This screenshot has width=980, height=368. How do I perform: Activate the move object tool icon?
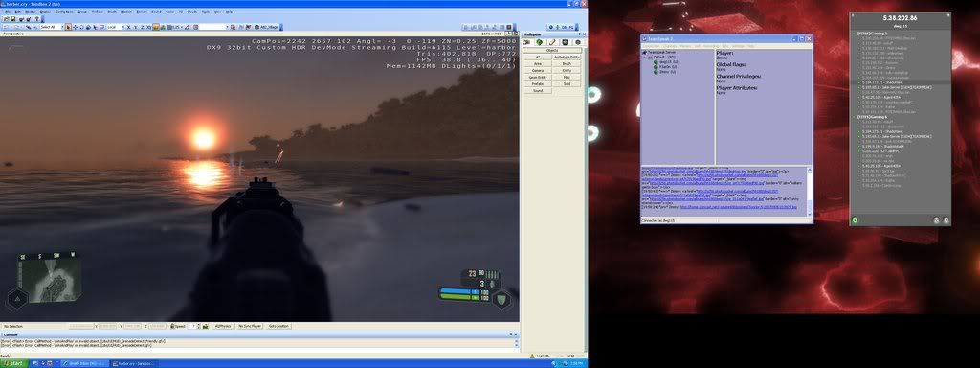(75, 27)
